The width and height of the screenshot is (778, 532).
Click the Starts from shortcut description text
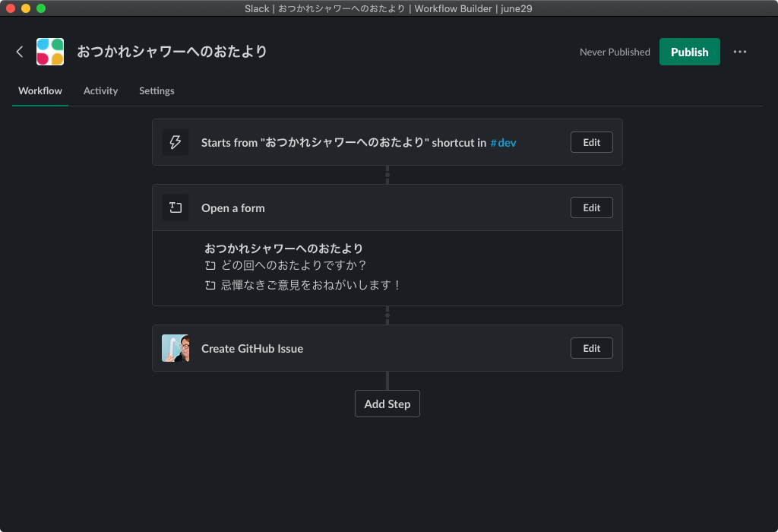(344, 143)
